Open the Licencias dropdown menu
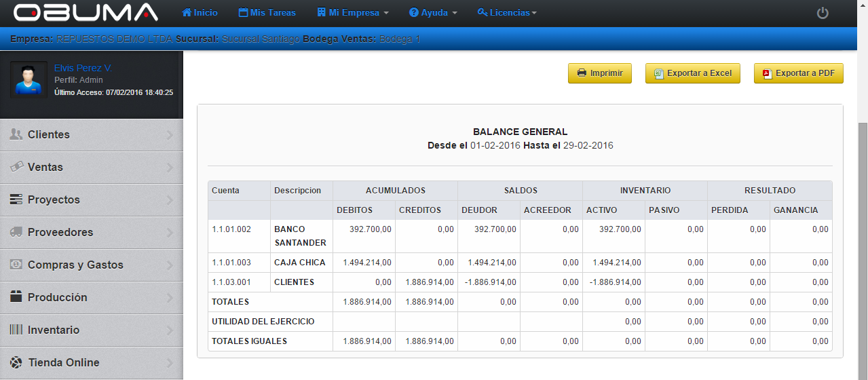The width and height of the screenshot is (868, 380). pos(507,13)
